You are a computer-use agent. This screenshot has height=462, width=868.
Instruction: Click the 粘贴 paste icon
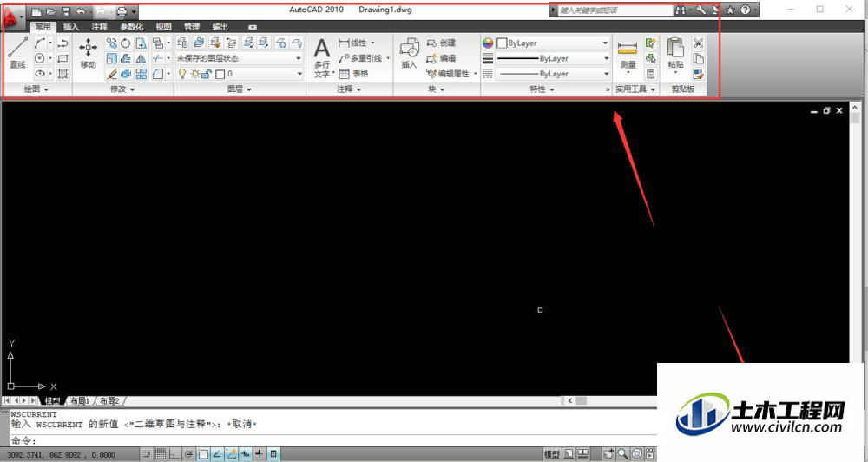point(675,55)
